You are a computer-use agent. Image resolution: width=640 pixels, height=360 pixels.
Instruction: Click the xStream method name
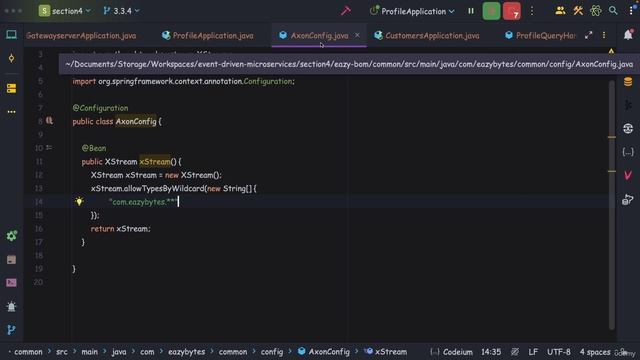(x=155, y=162)
